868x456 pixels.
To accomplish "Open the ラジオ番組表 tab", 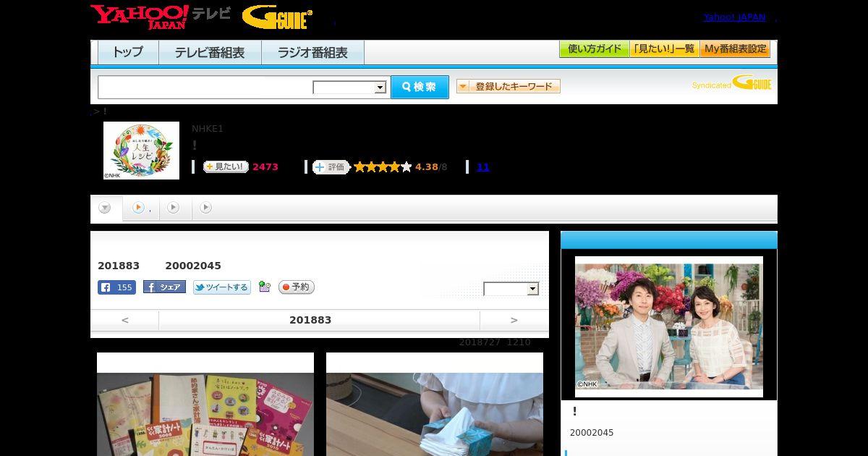I will point(312,52).
